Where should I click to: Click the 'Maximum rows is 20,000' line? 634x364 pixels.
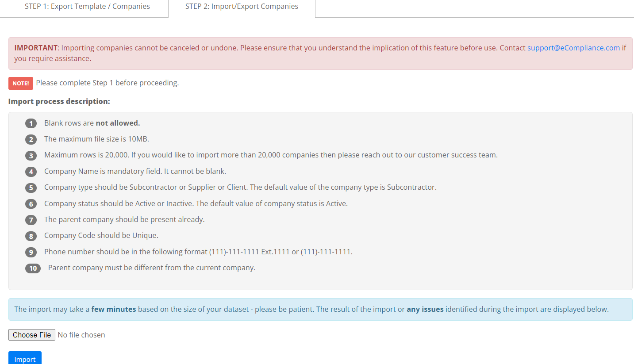[271, 155]
